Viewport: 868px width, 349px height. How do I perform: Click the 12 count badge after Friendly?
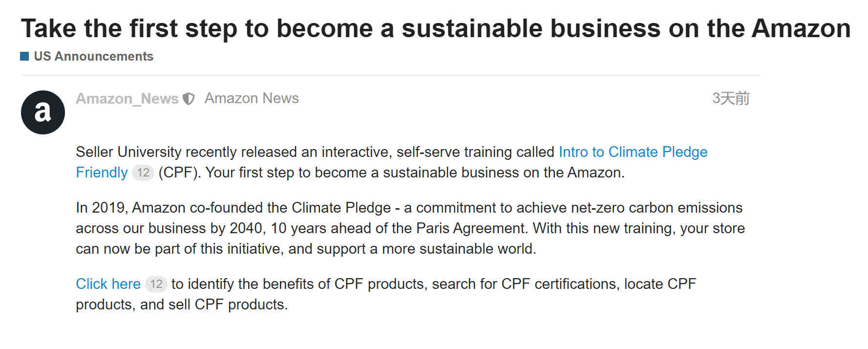pyautogui.click(x=143, y=173)
